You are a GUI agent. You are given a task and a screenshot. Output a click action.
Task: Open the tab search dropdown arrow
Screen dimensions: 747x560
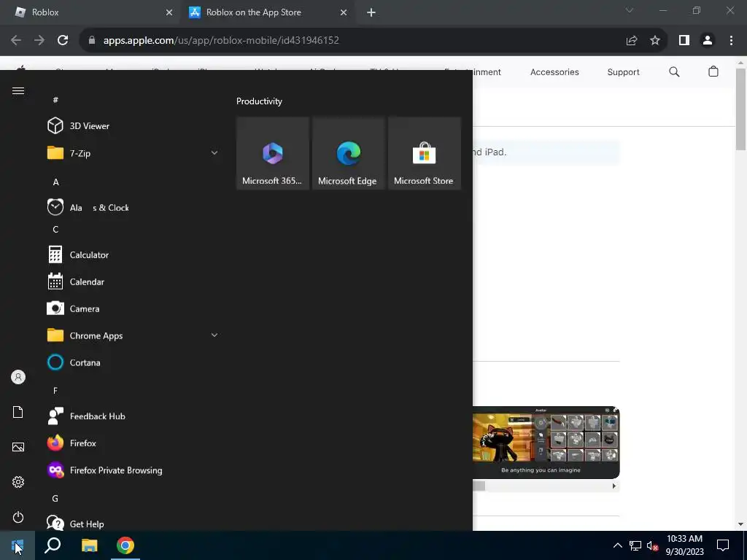630,10
